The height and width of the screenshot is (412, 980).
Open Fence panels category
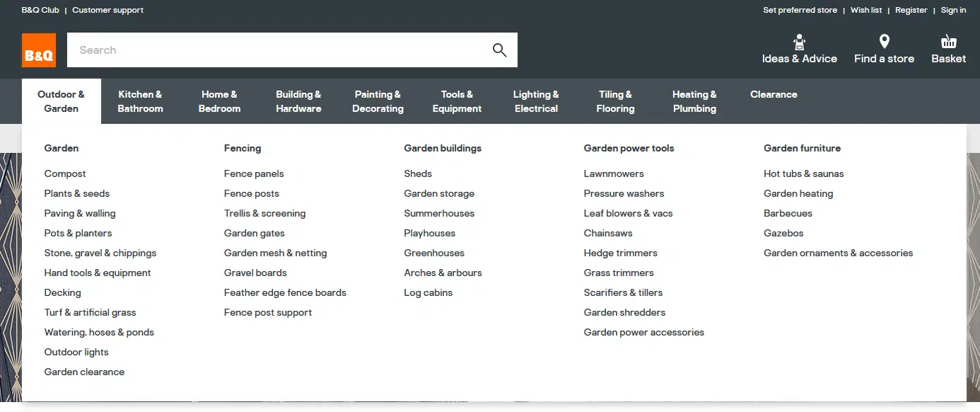[x=254, y=173]
